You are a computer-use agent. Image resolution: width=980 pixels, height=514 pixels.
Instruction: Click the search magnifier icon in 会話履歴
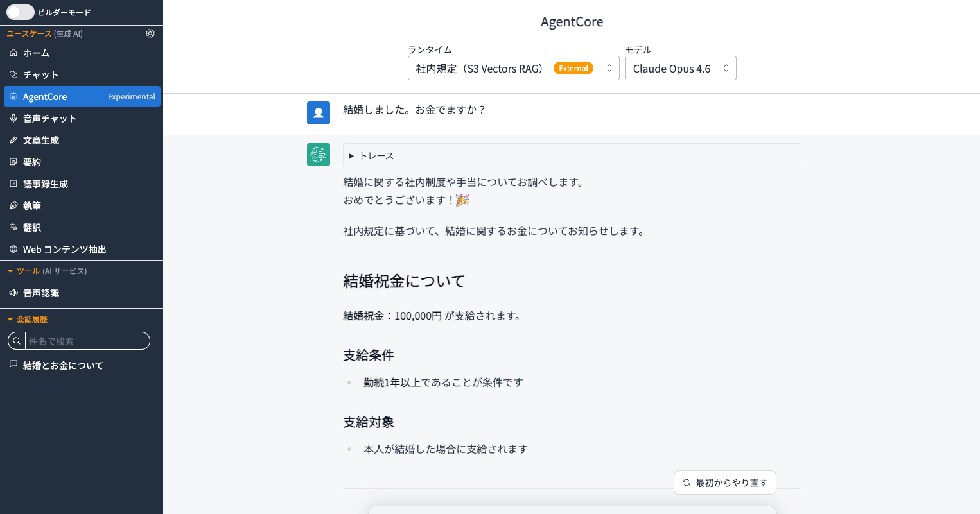point(17,341)
